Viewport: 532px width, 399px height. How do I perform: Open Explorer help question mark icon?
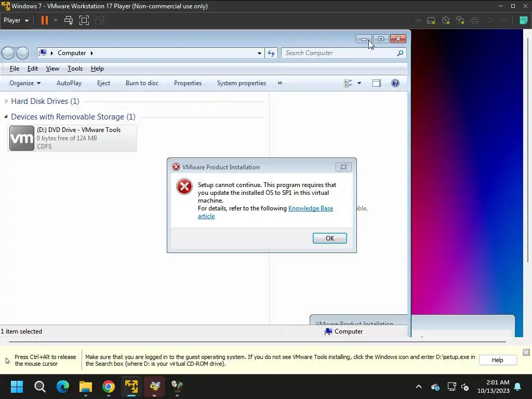pos(395,83)
